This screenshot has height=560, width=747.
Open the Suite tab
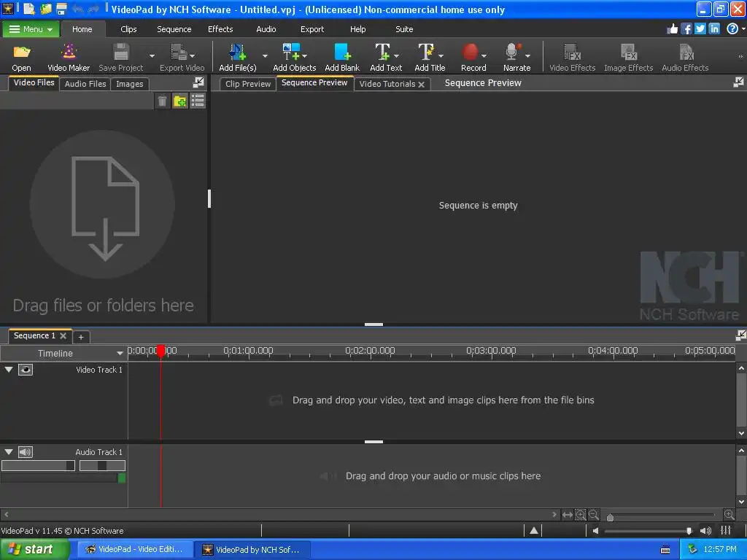[404, 29]
